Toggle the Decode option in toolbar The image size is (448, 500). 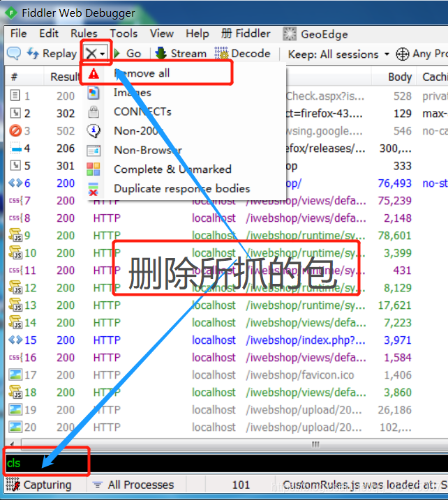point(242,53)
